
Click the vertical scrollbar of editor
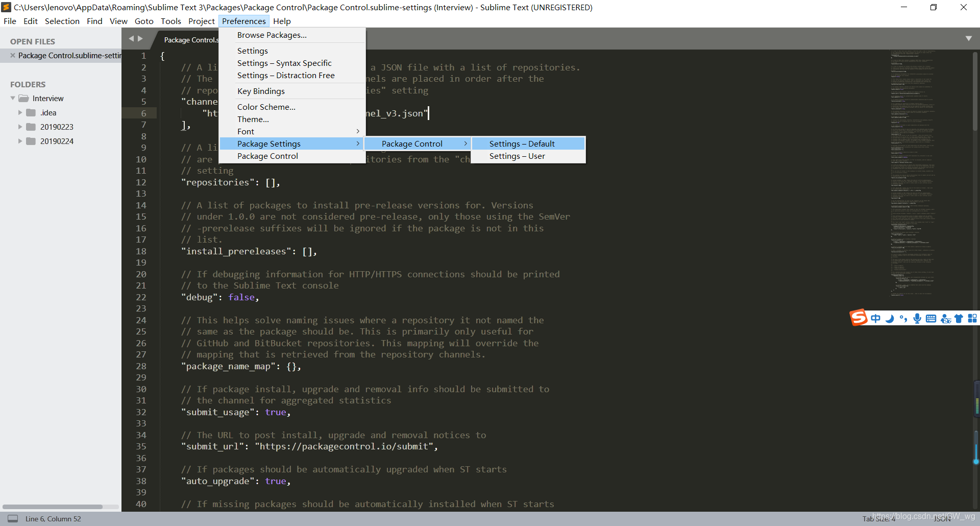point(975,91)
